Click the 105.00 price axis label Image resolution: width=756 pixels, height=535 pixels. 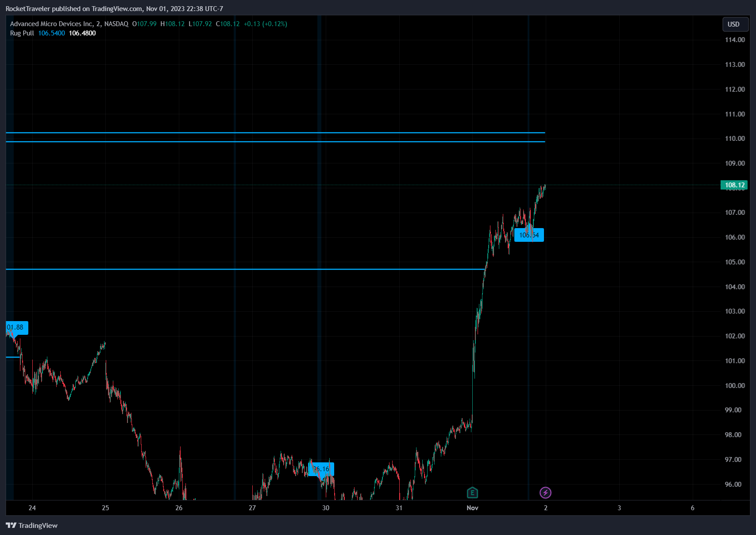pos(735,262)
